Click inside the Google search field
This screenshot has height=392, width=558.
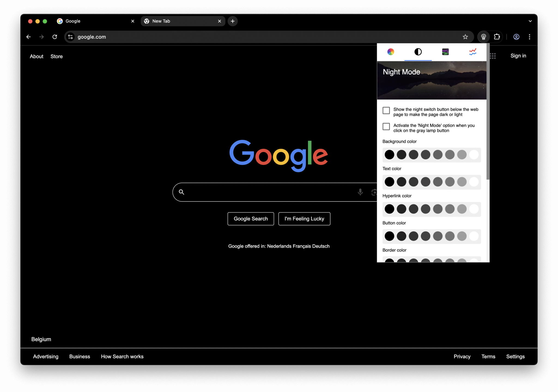click(x=272, y=192)
